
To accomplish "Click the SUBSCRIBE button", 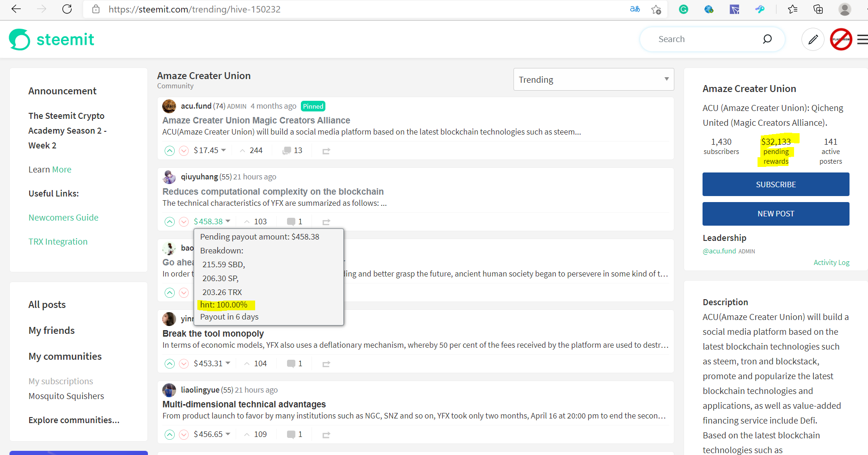I will point(776,184).
